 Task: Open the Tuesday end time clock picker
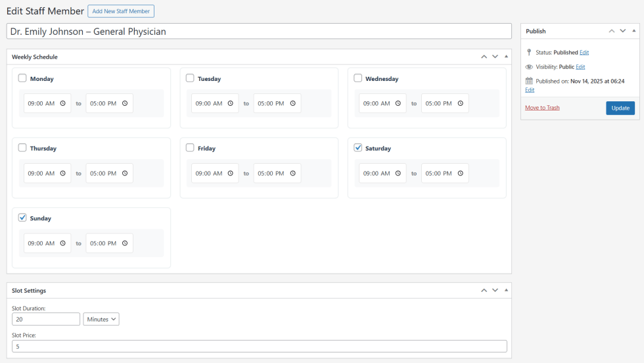293,104
